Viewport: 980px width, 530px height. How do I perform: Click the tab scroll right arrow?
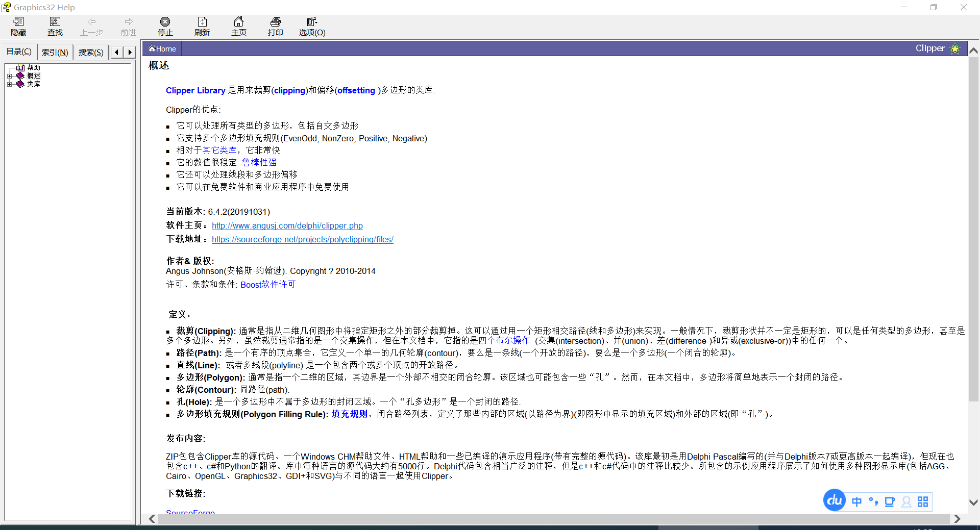click(x=130, y=52)
